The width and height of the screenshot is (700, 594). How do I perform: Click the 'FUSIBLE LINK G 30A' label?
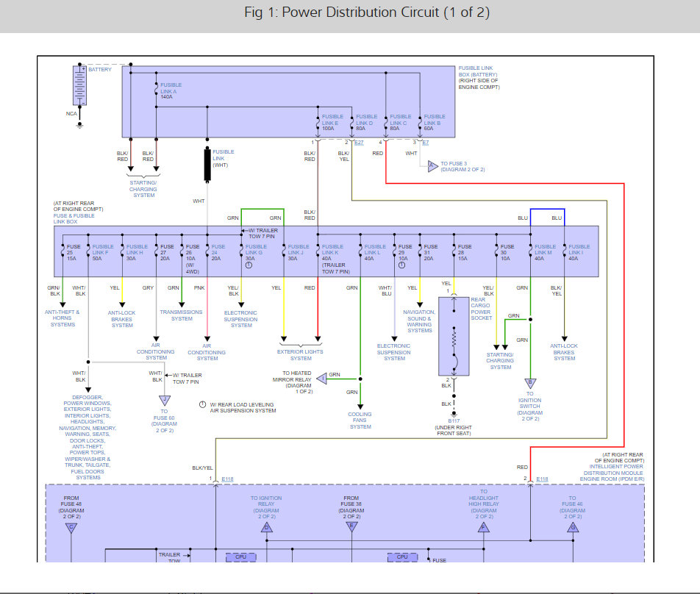tap(256, 252)
